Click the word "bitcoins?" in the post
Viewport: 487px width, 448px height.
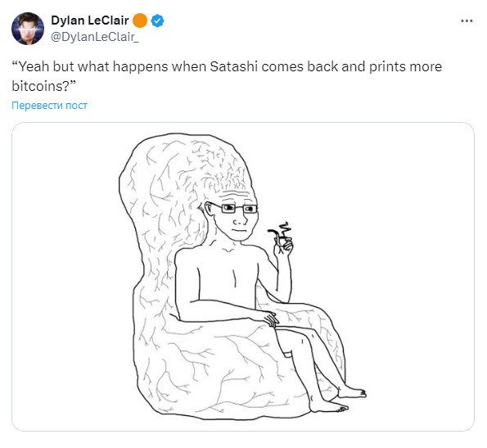click(x=42, y=86)
